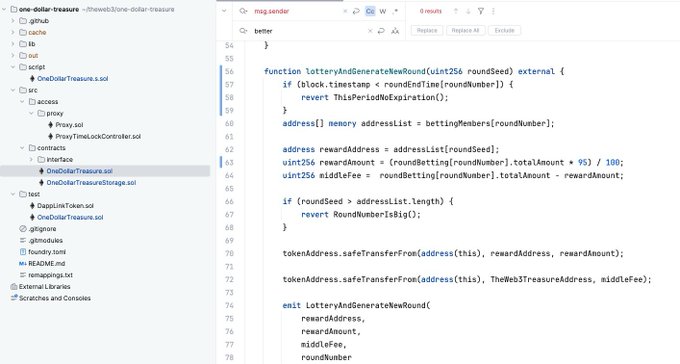
Task: Click the Replace button
Action: coord(427,30)
